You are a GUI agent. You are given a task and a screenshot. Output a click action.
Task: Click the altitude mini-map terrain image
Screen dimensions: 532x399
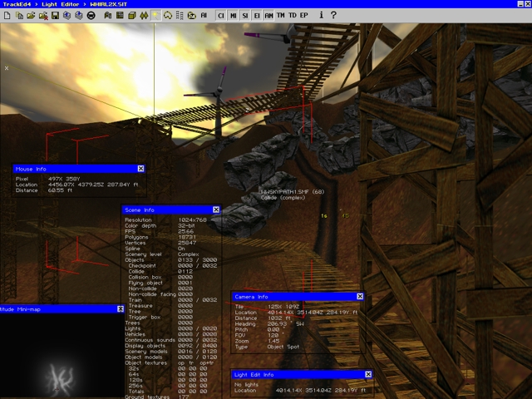(x=62, y=357)
